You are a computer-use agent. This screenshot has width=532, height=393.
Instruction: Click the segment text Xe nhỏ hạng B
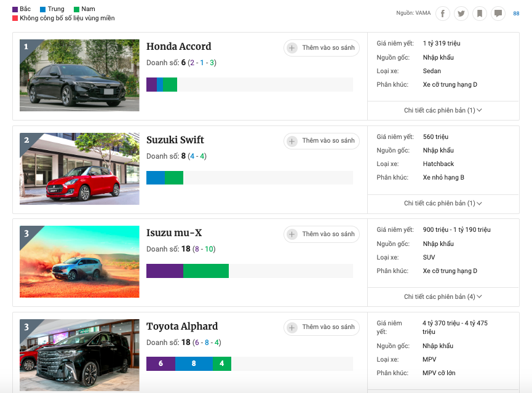pos(443,178)
